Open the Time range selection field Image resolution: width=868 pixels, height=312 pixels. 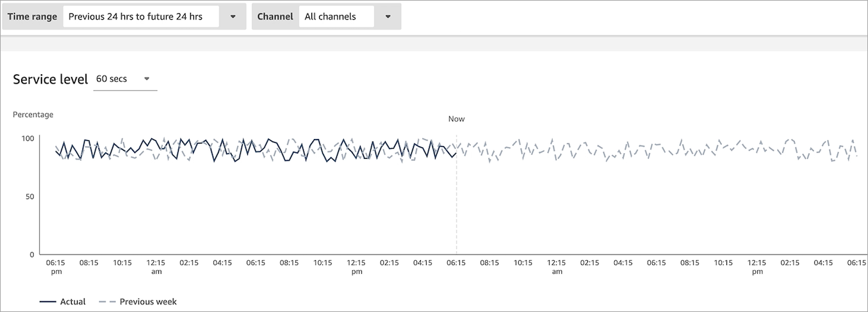click(140, 17)
